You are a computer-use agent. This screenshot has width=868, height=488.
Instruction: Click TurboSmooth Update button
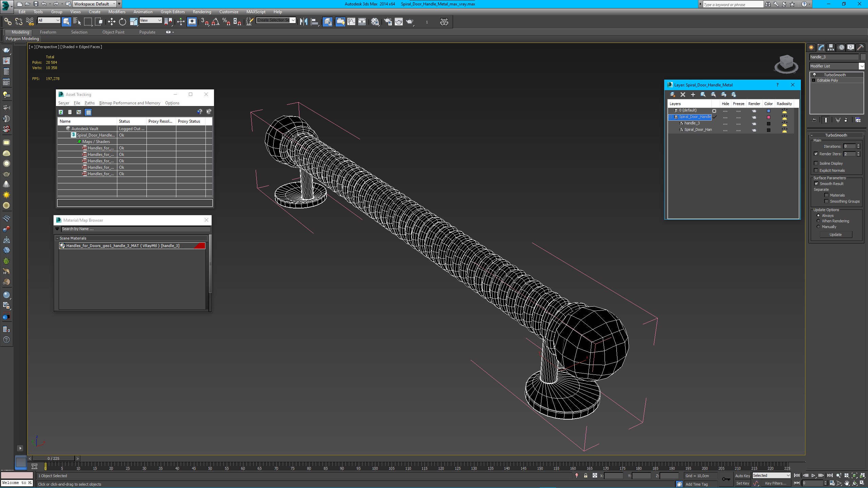point(836,235)
